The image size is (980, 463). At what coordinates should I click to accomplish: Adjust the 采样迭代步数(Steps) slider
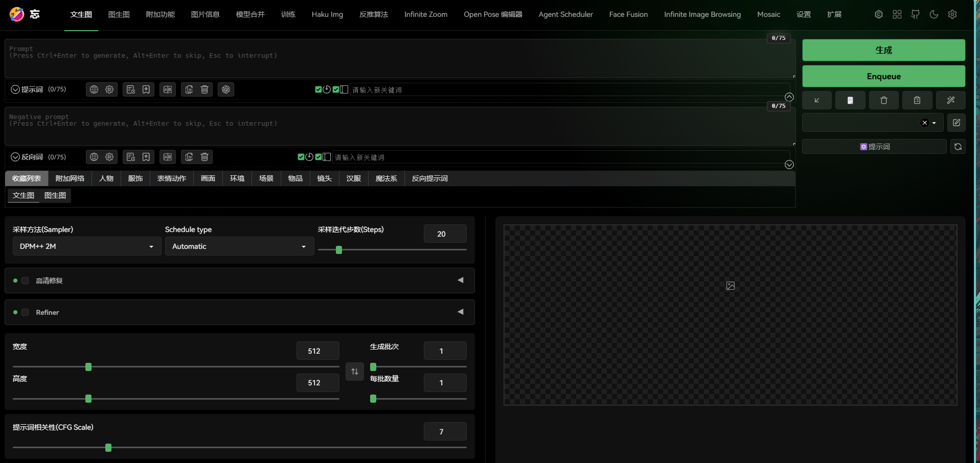[x=392, y=250]
